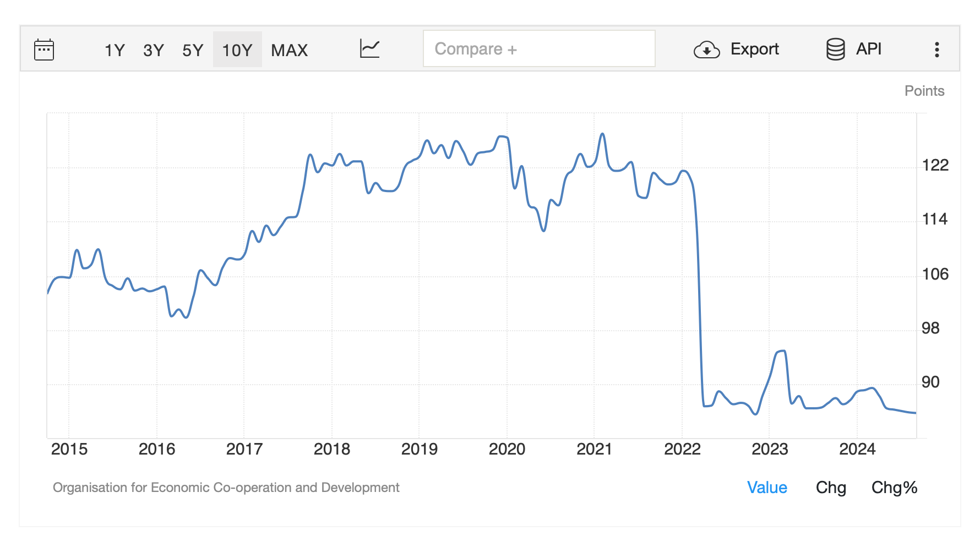Screen dimensions: 980x536
Task: Open the calendar date range picker
Action: tap(44, 50)
